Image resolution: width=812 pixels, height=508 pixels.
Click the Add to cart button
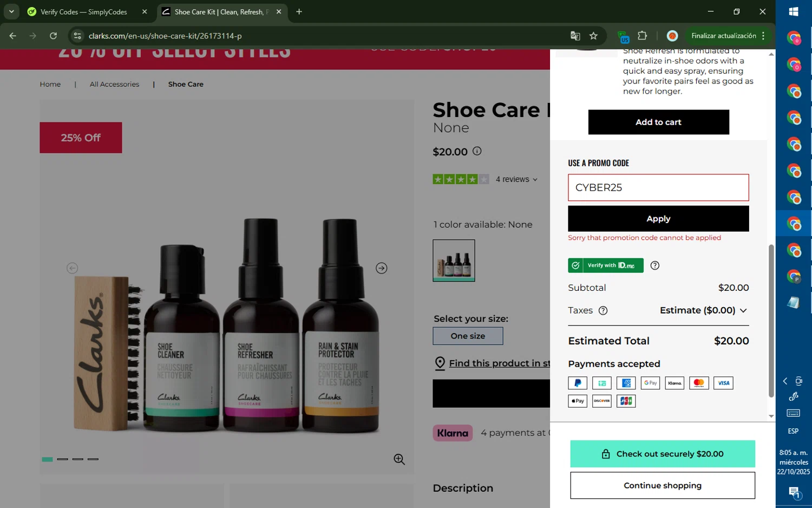point(658,122)
